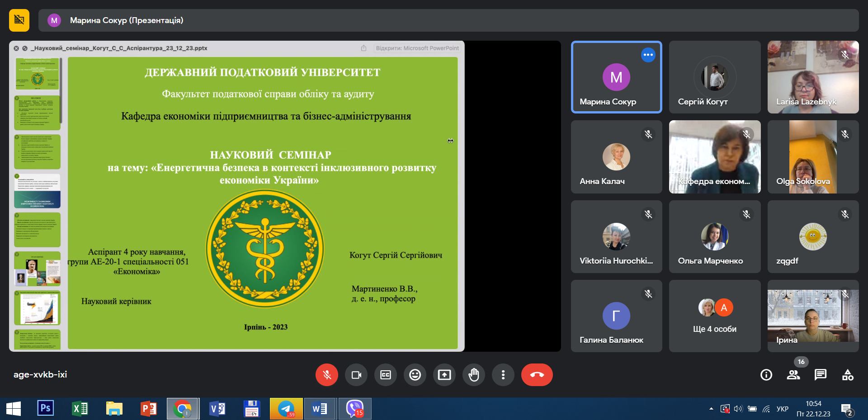The width and height of the screenshot is (868, 420).
Task: Open the chat panel
Action: [x=821, y=375]
